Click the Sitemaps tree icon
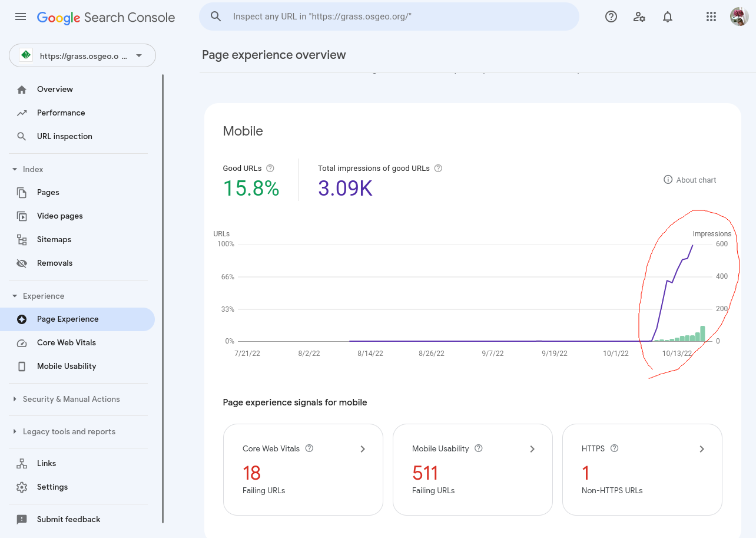Screen dimensions: 756x538 [x=22, y=240]
